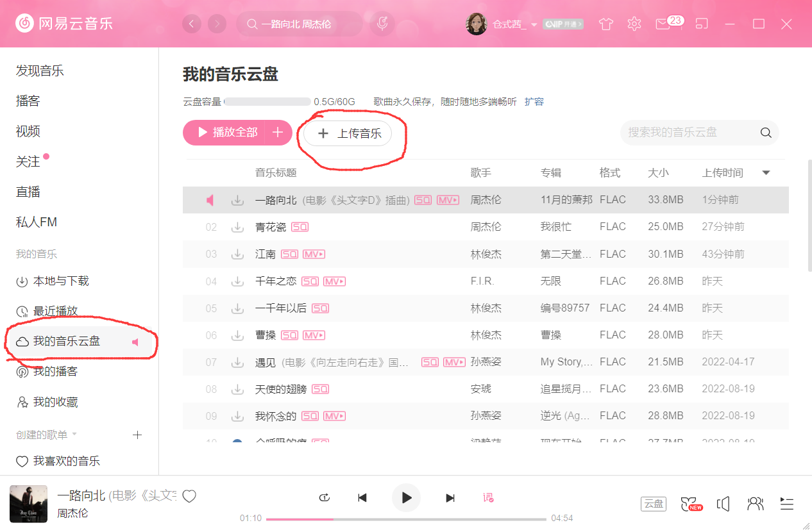
Task: Switch to mini player mode icon
Action: tap(702, 24)
